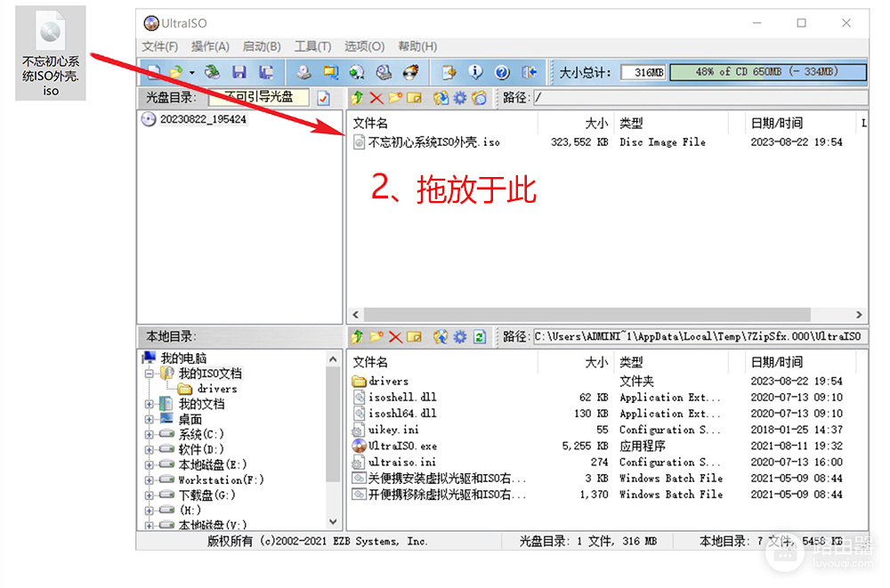Click horizontal scrollbar in disc file list
The height and width of the screenshot is (588, 890).
(587, 314)
